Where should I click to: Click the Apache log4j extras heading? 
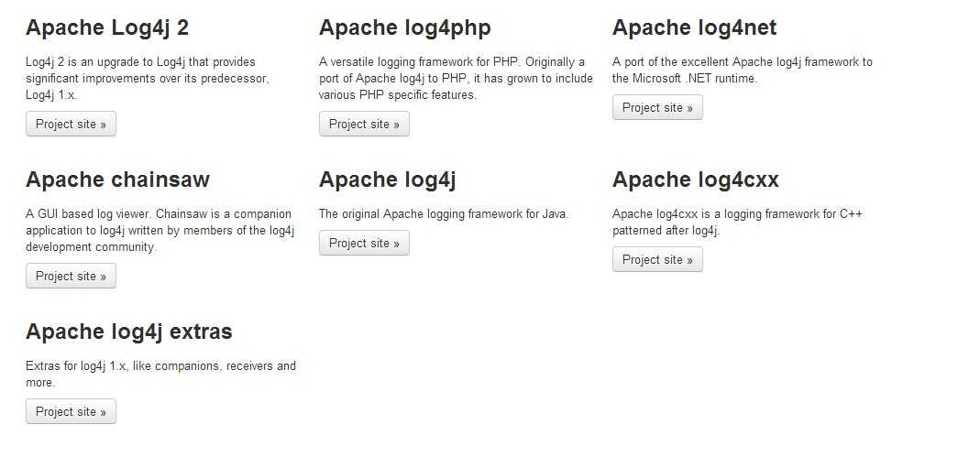click(128, 332)
